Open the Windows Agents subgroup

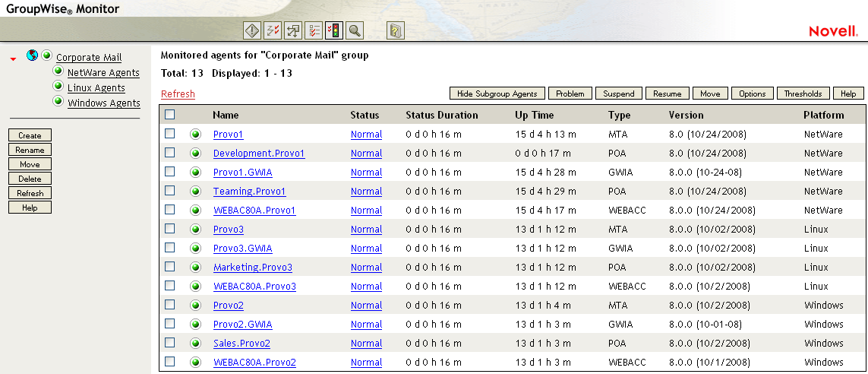104,103
